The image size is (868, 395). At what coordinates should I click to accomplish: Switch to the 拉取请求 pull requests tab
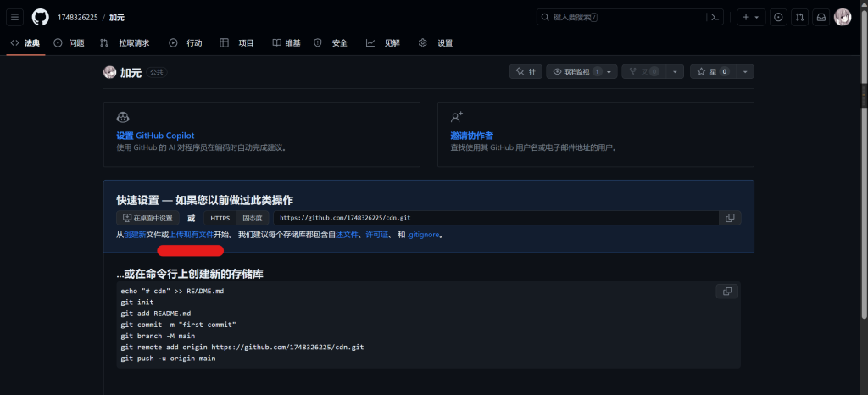[x=125, y=43]
